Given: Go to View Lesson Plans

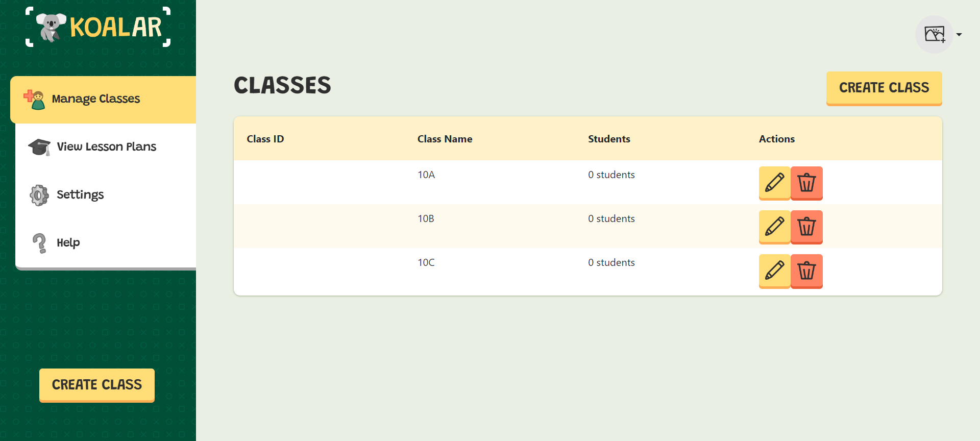Looking at the screenshot, I should [x=106, y=147].
